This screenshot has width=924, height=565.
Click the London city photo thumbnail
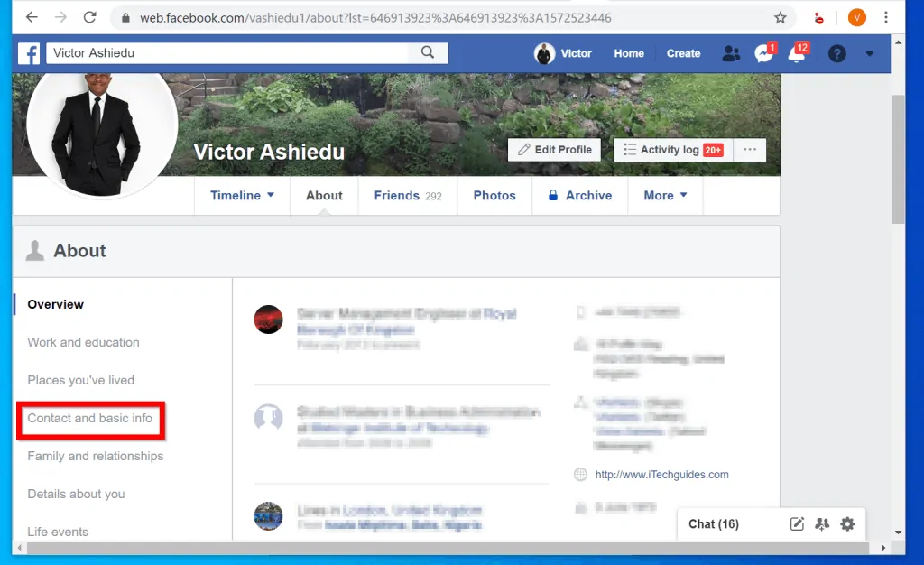point(268,516)
